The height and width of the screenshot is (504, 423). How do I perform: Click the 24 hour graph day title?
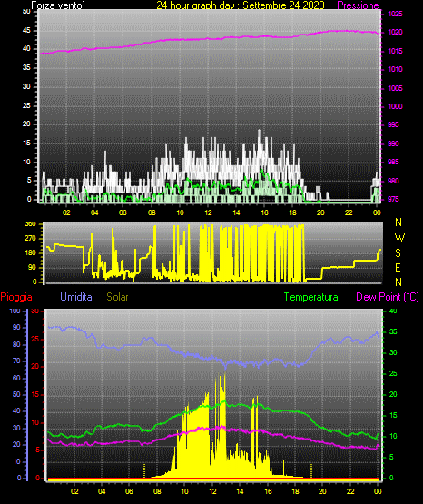coord(241,5)
